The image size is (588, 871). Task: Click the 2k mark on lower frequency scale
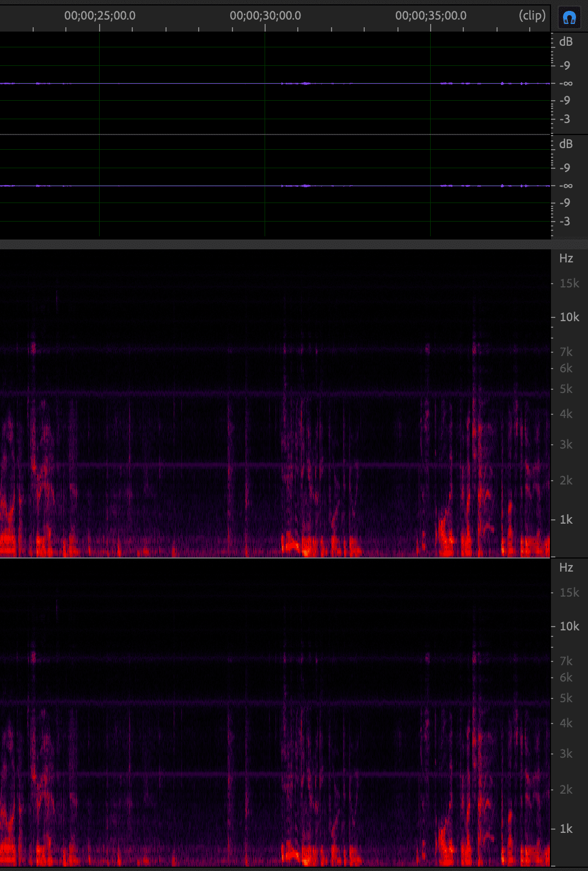(566, 790)
